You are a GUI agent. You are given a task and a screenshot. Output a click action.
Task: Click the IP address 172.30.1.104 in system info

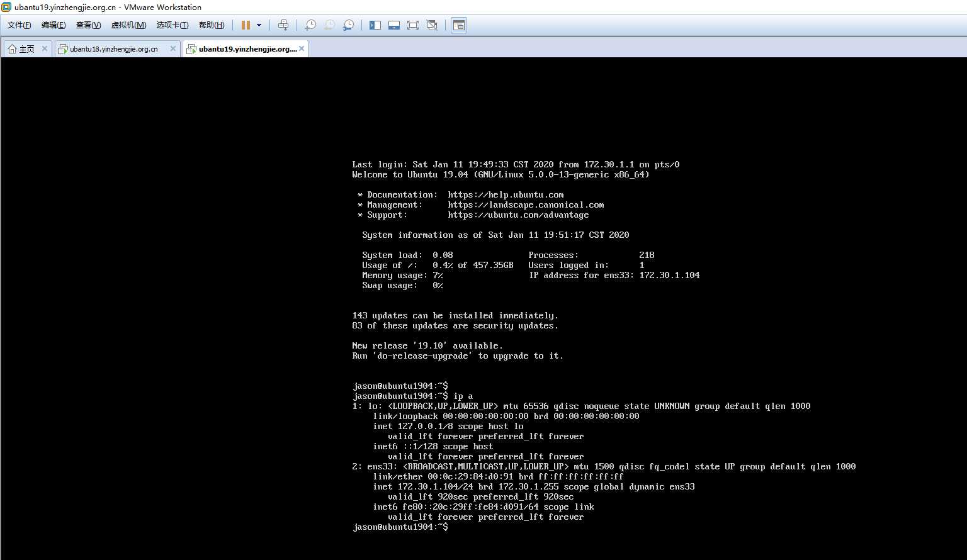[669, 276]
